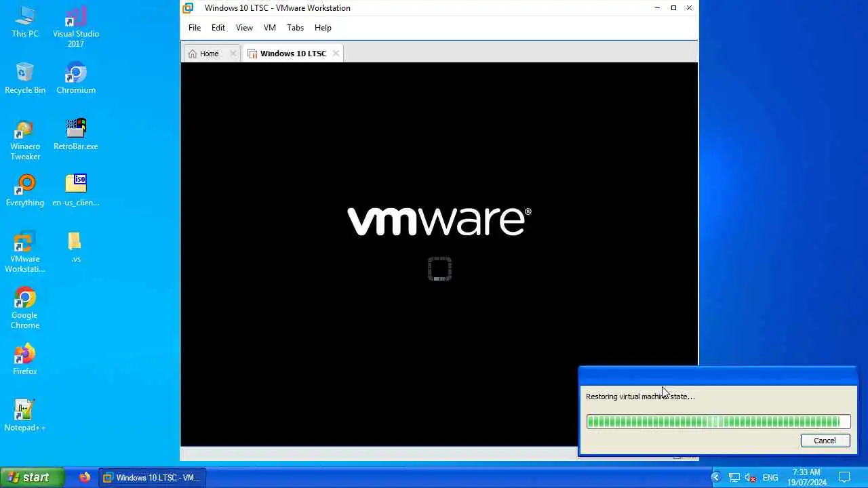
Task: Select the .vs folder on desktop
Action: click(x=76, y=247)
